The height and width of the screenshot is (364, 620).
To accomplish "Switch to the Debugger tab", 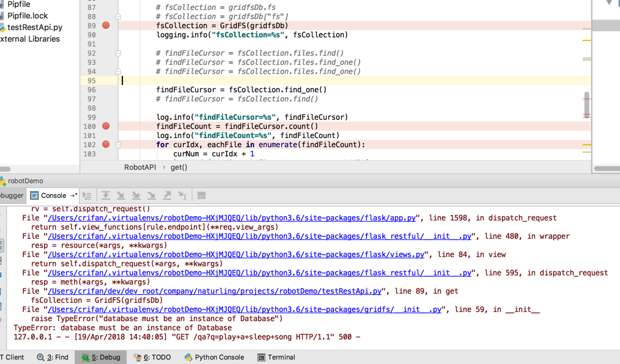I will click(12, 195).
